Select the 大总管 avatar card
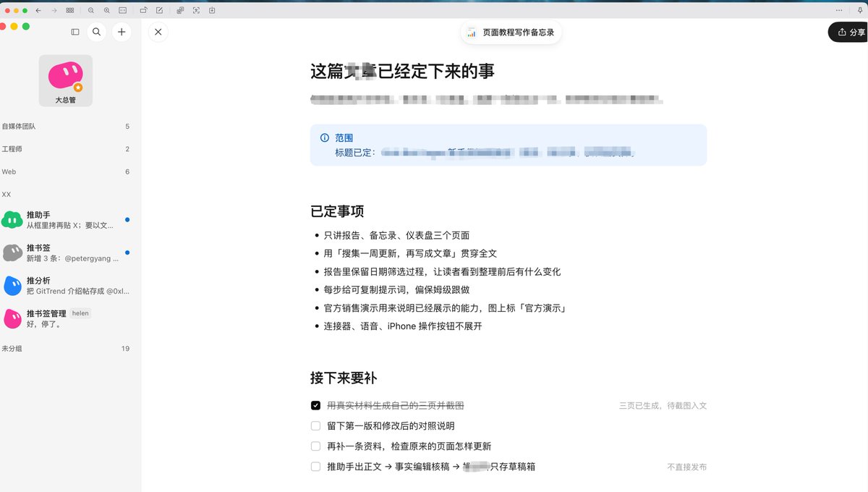868x492 pixels. pos(66,80)
